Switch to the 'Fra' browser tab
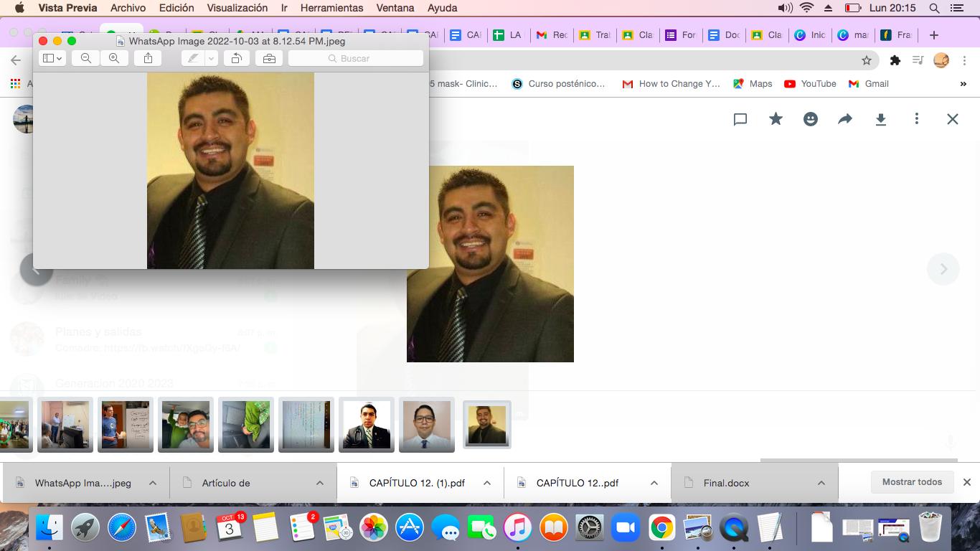 point(896,35)
